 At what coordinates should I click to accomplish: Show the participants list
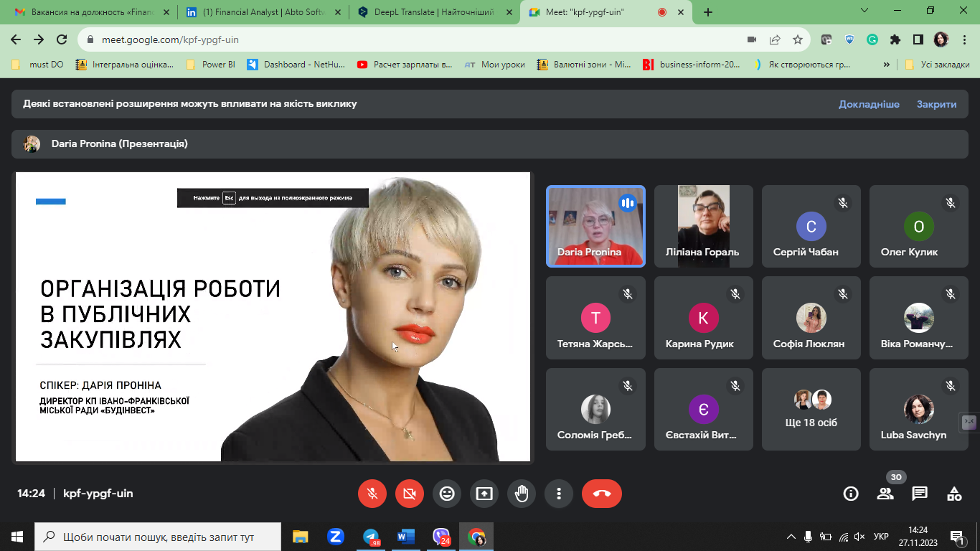click(x=885, y=494)
